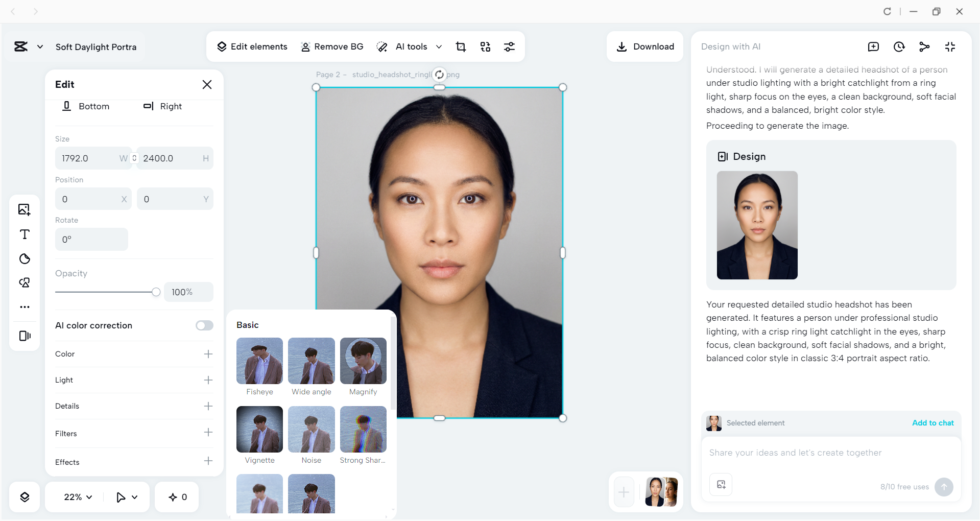Open the Sticker/shapes tool in the sidebar
The height and width of the screenshot is (521, 980).
24,258
